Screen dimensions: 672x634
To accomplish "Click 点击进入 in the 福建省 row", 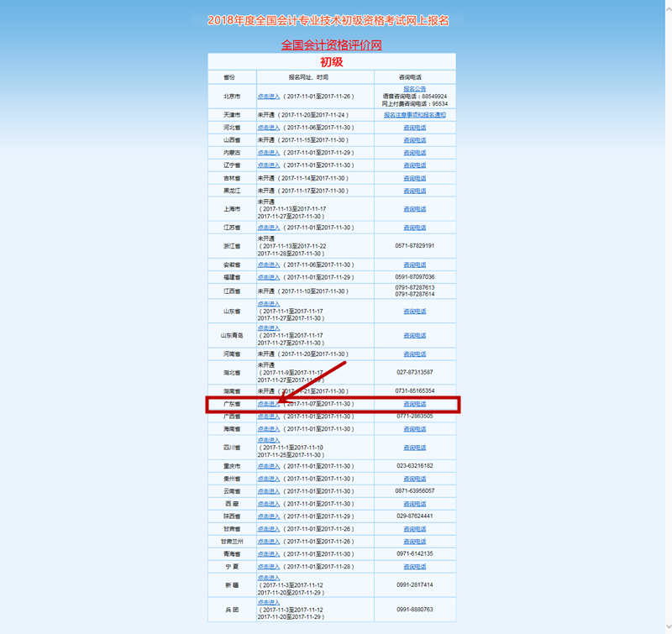I will pyautogui.click(x=269, y=277).
